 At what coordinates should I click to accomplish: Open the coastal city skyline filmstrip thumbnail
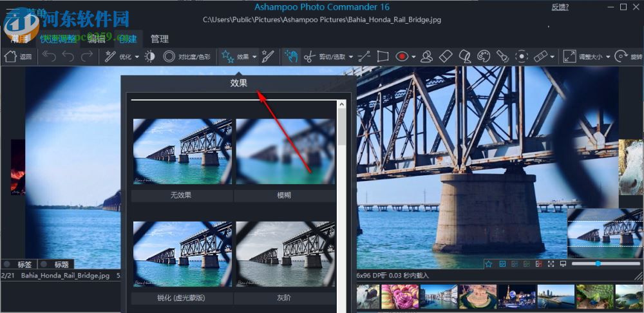tap(556, 296)
